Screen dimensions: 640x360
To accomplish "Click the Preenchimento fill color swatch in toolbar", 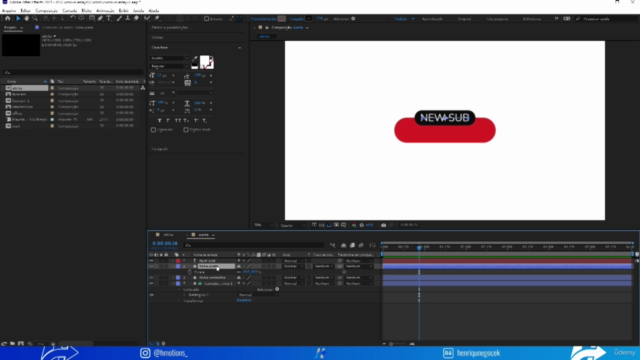I will pos(282,19).
